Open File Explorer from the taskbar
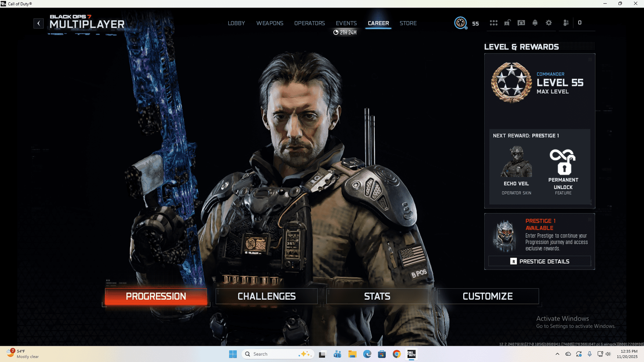Screen dimensions: 644x362 [x=352, y=354]
